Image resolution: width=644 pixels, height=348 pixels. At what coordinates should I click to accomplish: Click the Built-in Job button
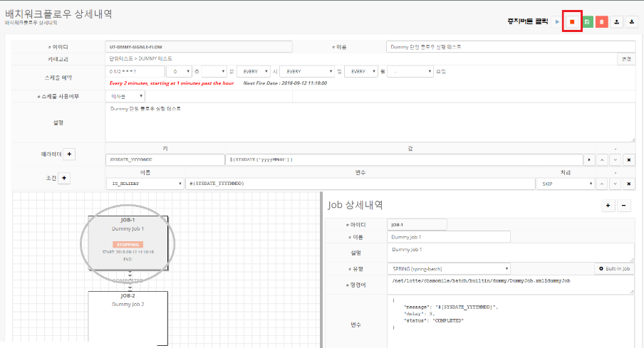pos(614,269)
